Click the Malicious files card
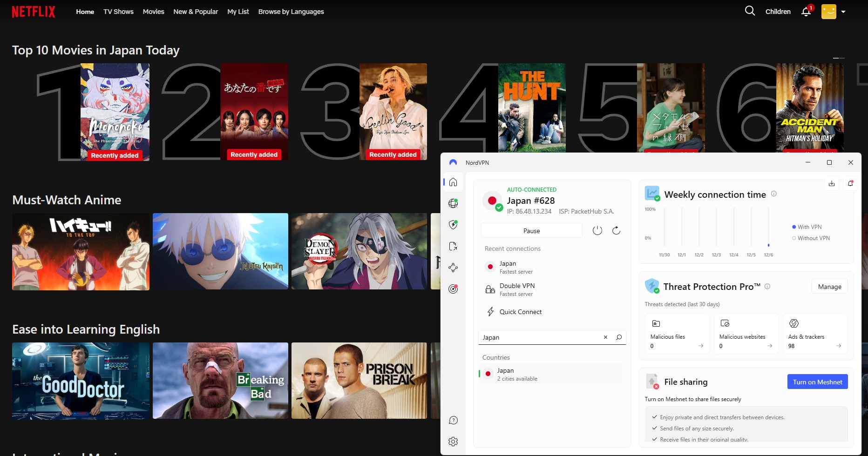Screen dimensions: 868x456 click(677, 334)
